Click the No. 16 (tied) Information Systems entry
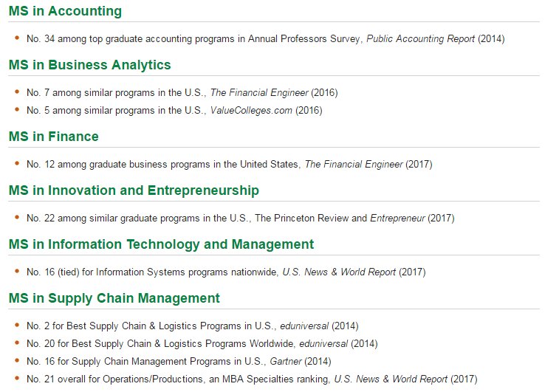Image resolution: width=559 pixels, height=392 pixels. (x=226, y=272)
